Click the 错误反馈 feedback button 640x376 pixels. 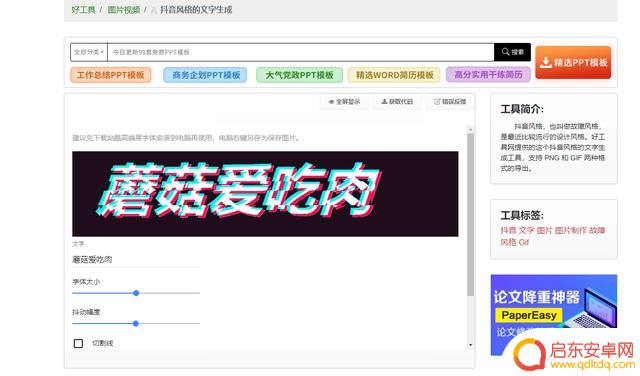click(450, 102)
